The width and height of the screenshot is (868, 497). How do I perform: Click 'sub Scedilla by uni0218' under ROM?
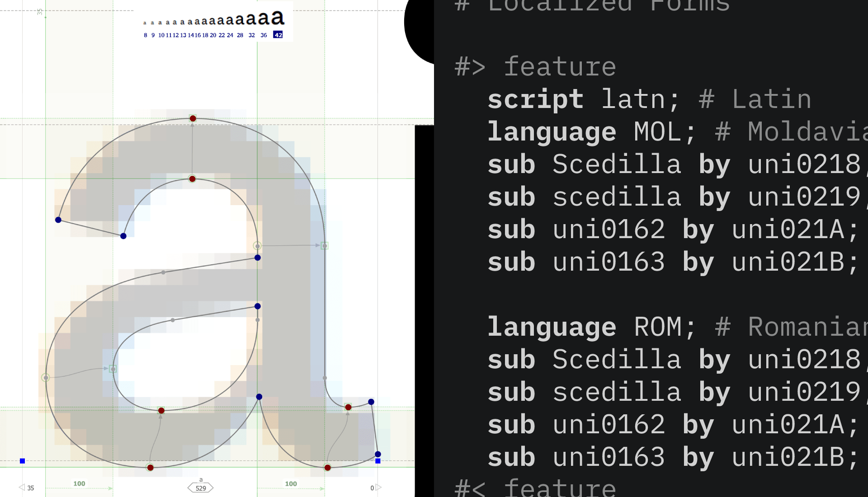(x=674, y=360)
